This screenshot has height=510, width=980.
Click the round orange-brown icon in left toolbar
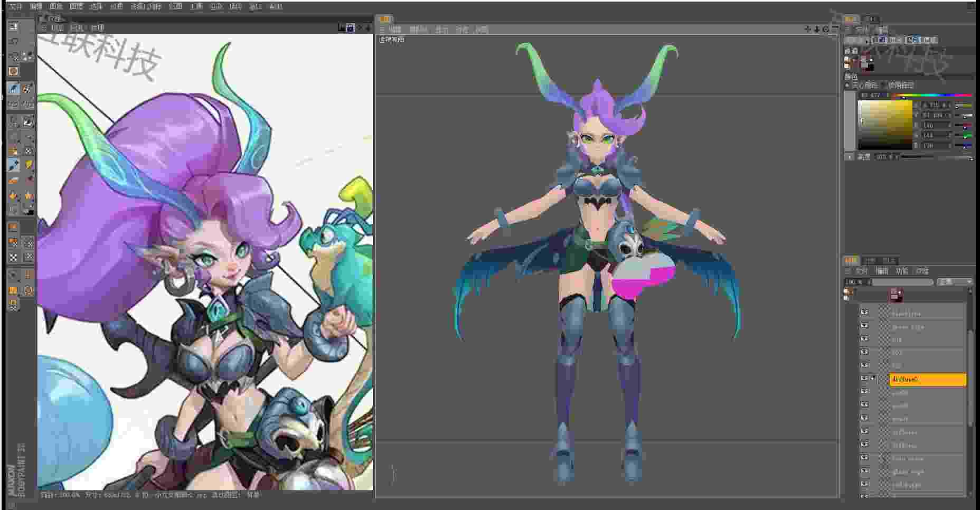click(x=13, y=71)
